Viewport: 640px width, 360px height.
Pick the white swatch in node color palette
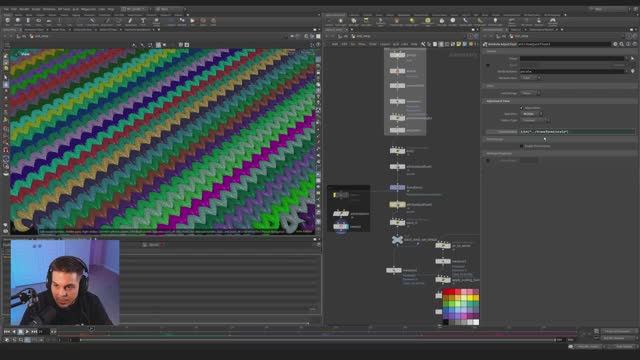click(x=476, y=322)
